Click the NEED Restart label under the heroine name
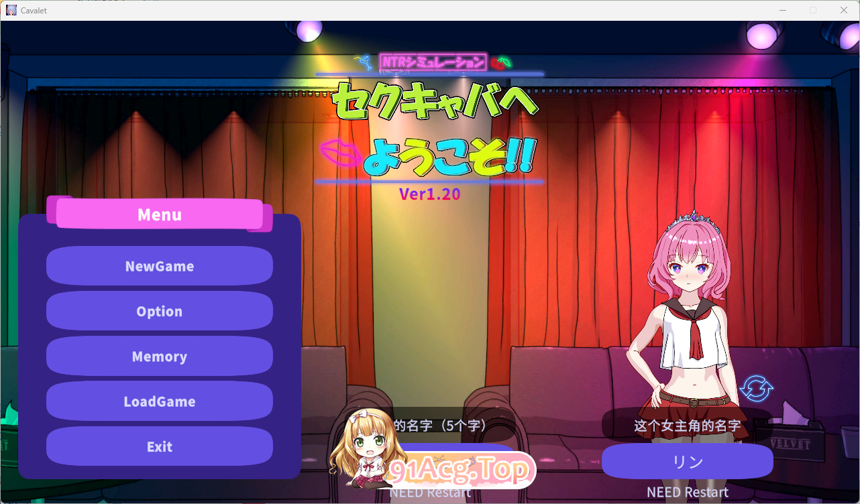The width and height of the screenshot is (860, 504). tap(687, 492)
